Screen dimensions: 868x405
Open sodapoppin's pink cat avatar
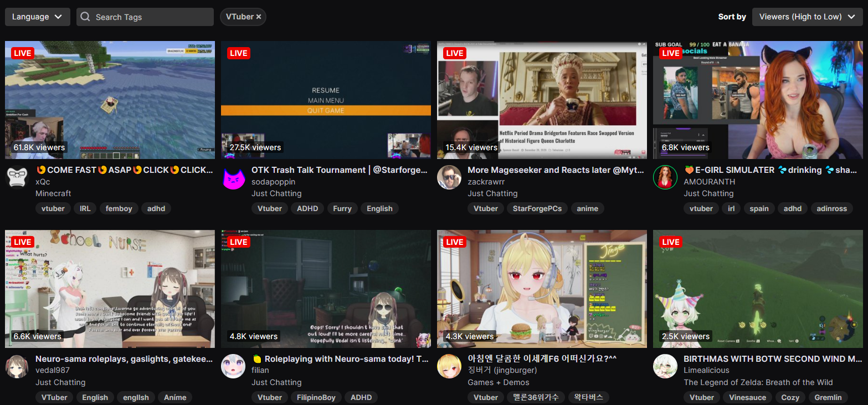point(233,178)
